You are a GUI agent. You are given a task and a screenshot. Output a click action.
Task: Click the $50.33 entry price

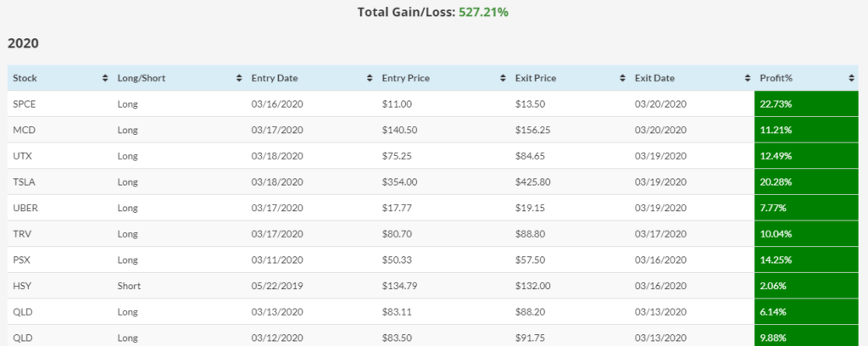(397, 260)
